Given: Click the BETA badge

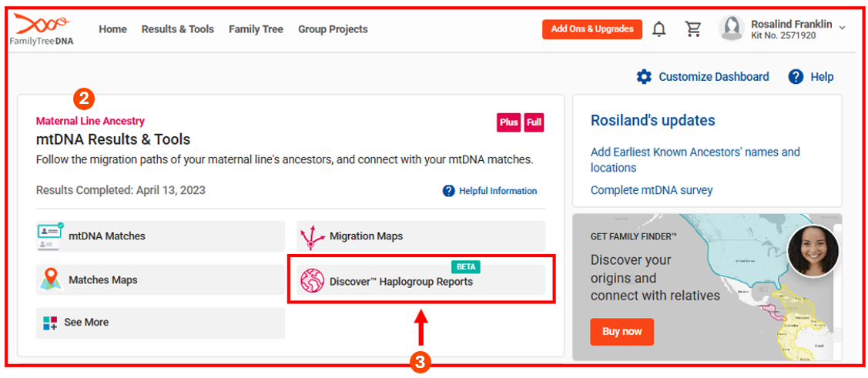Looking at the screenshot, I should [x=466, y=267].
